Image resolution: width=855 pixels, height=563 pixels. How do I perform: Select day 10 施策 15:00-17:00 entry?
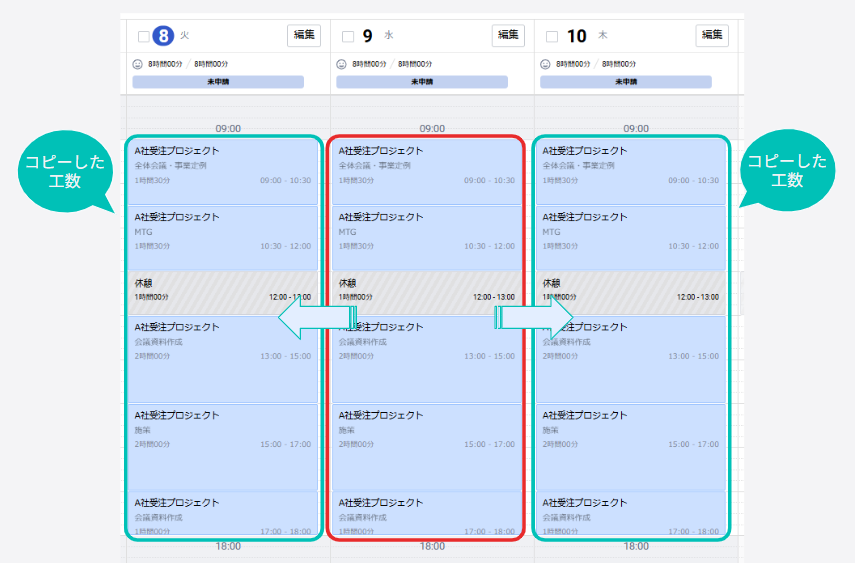(x=630, y=447)
